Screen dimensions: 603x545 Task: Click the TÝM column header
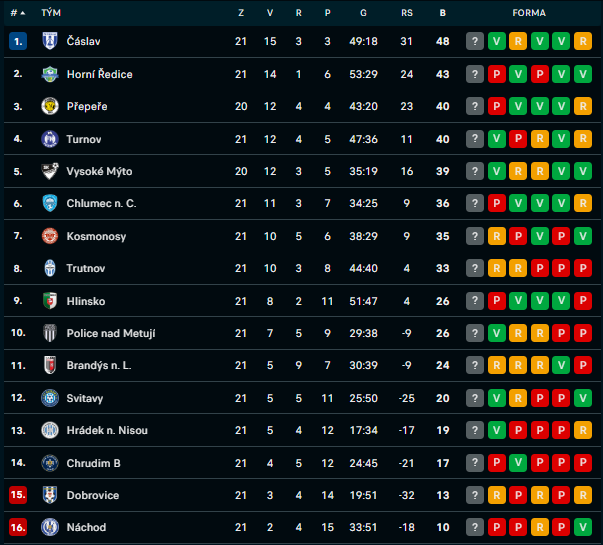[x=51, y=13]
